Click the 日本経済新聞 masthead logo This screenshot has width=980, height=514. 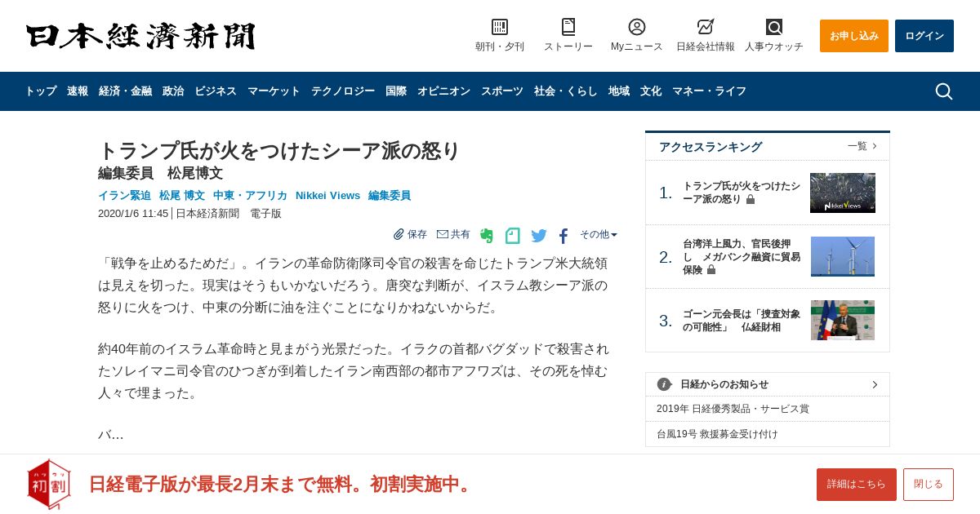pos(140,36)
